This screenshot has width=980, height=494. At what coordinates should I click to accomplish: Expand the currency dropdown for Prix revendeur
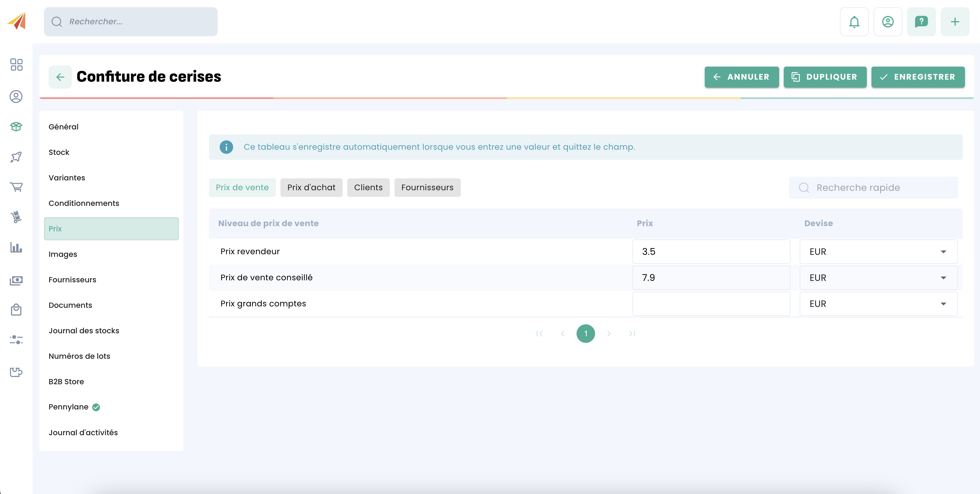pos(878,252)
